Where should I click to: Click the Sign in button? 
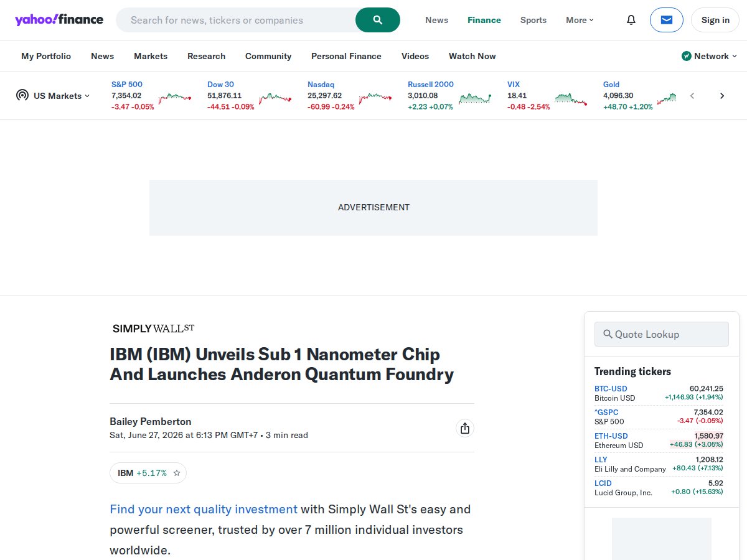tap(715, 20)
